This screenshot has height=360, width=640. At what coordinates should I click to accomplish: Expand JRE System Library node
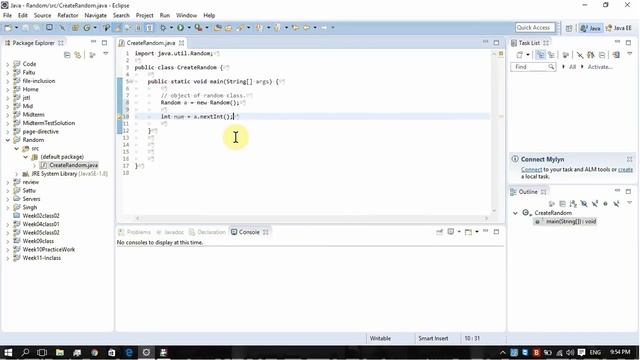point(17,174)
